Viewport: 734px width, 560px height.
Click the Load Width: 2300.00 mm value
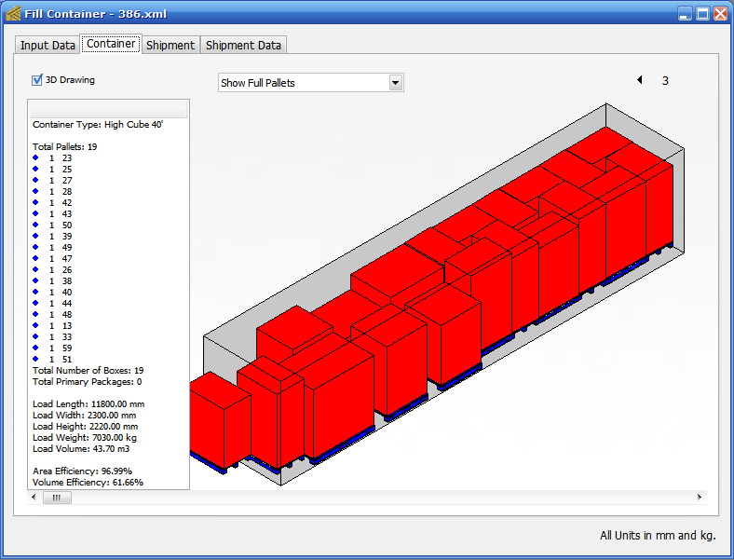pos(84,416)
